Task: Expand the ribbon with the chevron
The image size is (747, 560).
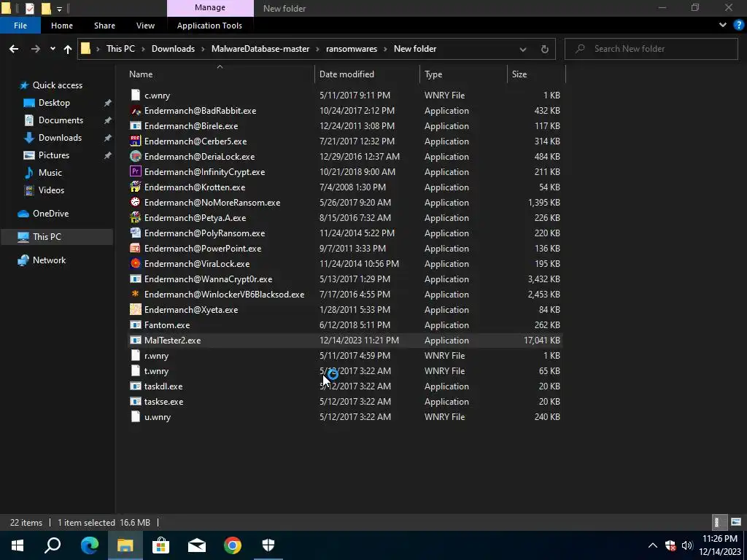Action: 723,26
